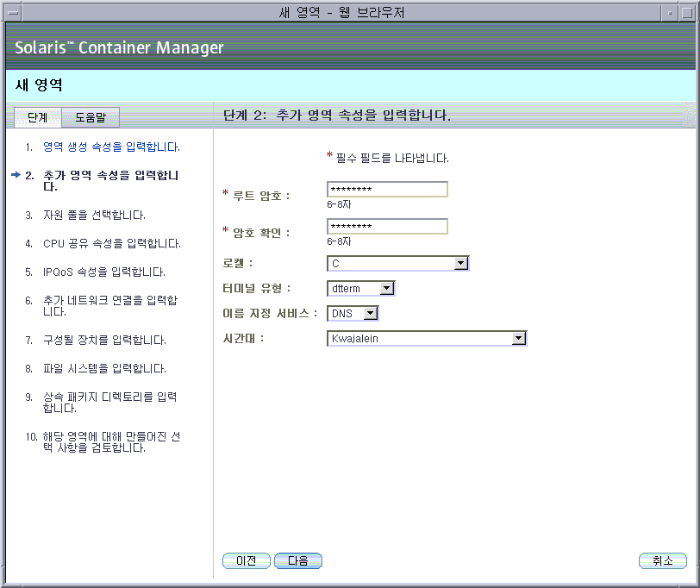The height and width of the screenshot is (588, 700).
Task: Select step 3 자원 풀을 선택합니다 text
Action: tap(94, 216)
